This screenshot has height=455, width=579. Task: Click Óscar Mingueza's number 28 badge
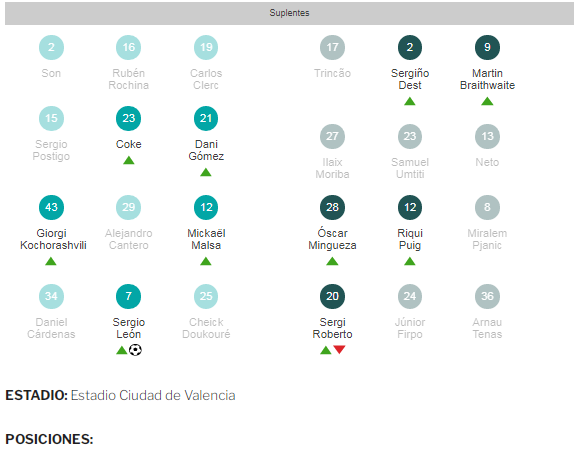(332, 207)
